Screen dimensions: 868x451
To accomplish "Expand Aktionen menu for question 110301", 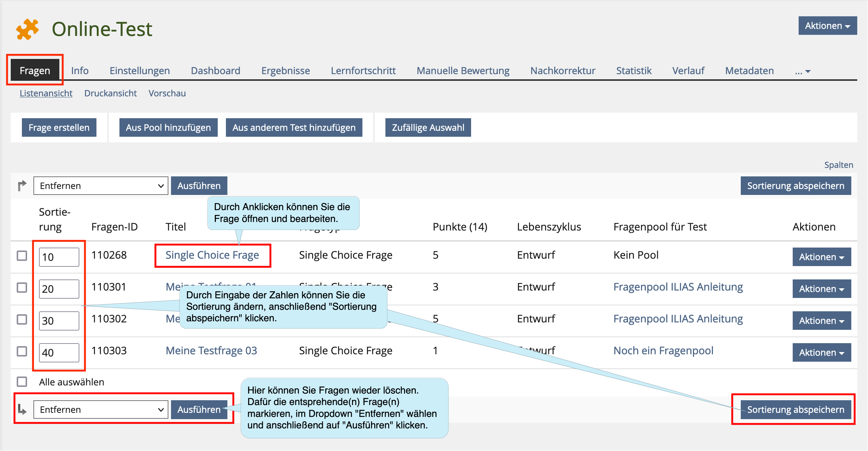I will tap(822, 289).
